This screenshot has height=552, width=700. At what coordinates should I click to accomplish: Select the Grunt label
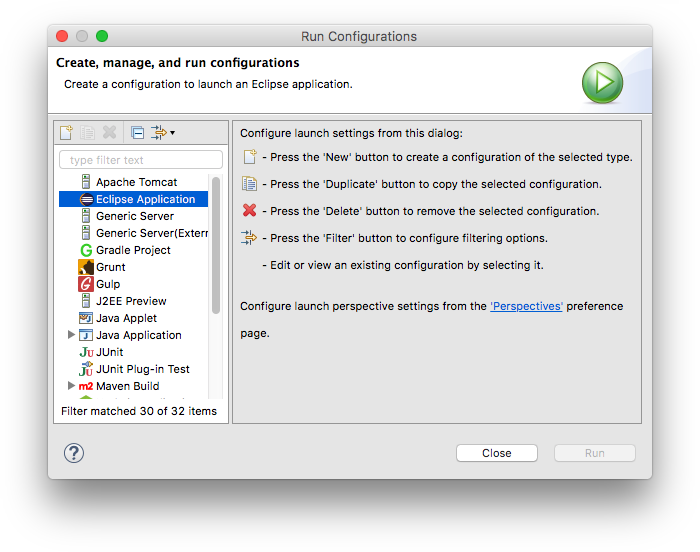(111, 267)
